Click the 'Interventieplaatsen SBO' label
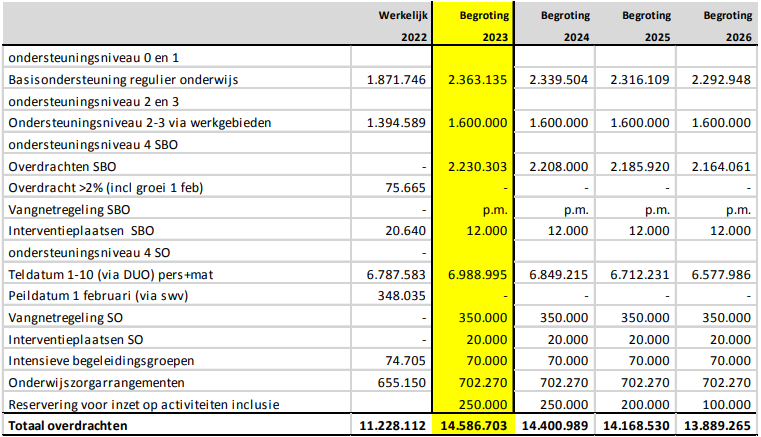The height and width of the screenshot is (437, 761). 81,231
